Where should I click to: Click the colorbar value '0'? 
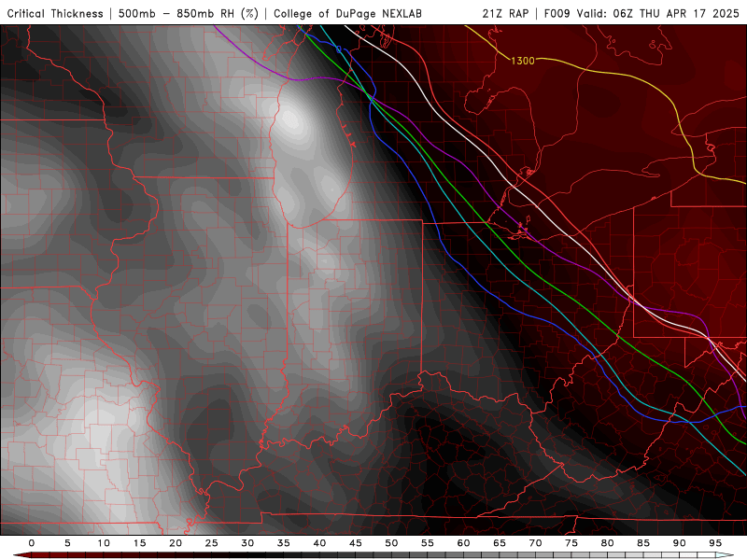(x=32, y=543)
